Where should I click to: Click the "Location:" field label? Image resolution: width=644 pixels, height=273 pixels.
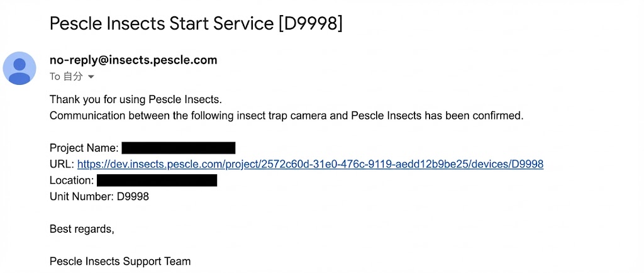[x=72, y=181]
